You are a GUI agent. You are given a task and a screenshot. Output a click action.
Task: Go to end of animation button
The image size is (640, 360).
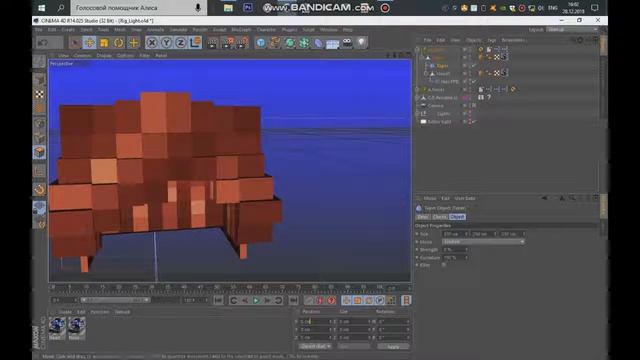[293, 300]
